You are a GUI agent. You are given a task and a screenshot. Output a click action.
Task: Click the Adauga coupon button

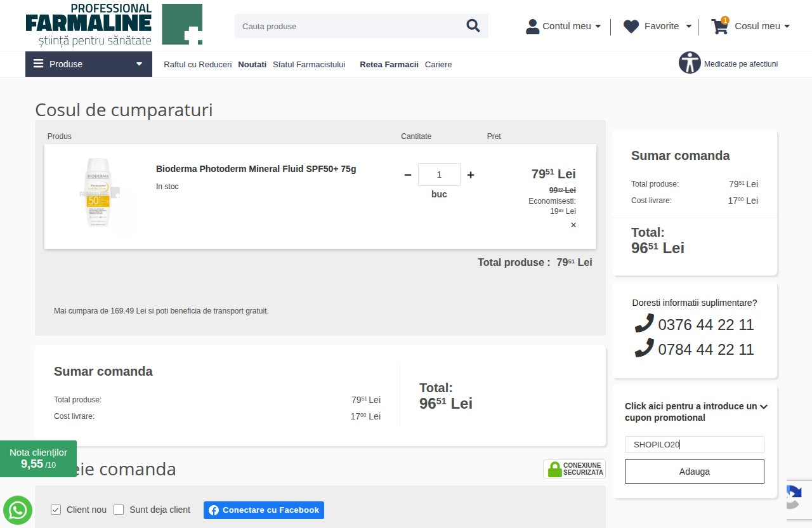coord(695,472)
